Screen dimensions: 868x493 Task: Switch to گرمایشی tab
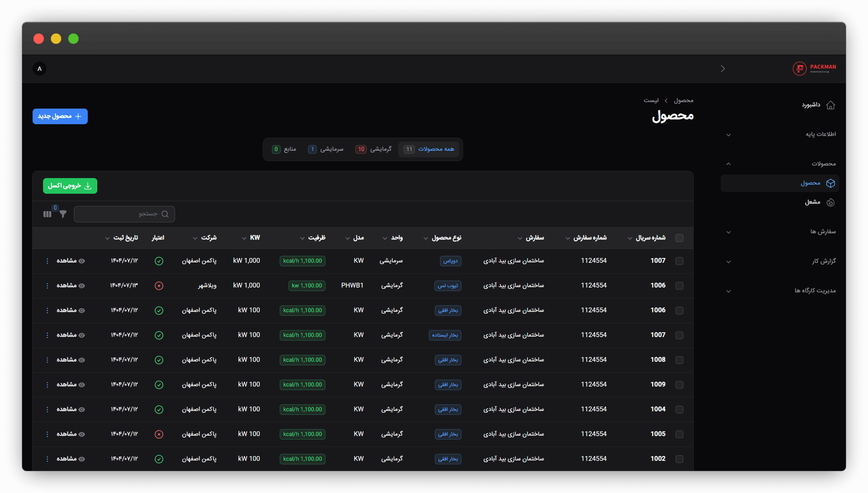(x=374, y=149)
